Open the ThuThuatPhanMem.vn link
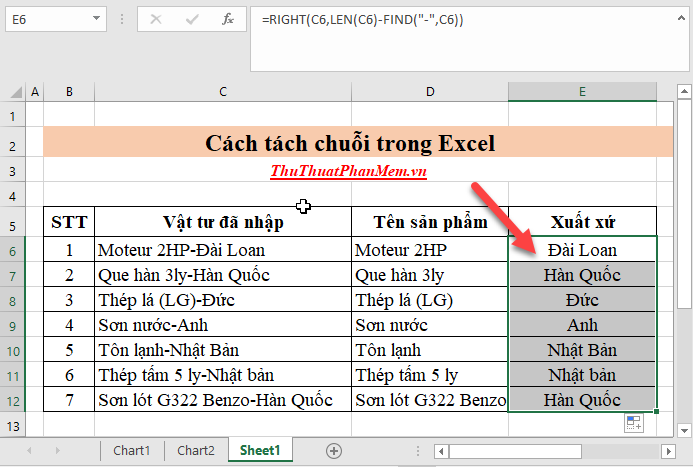The height and width of the screenshot is (467, 693). tap(349, 171)
